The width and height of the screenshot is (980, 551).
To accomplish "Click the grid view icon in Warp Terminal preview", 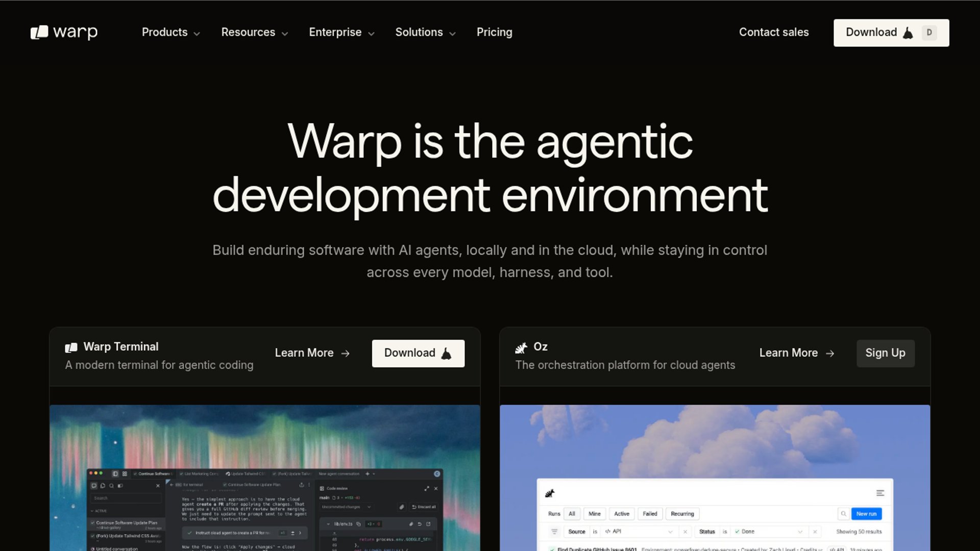I will pyautogui.click(x=125, y=473).
